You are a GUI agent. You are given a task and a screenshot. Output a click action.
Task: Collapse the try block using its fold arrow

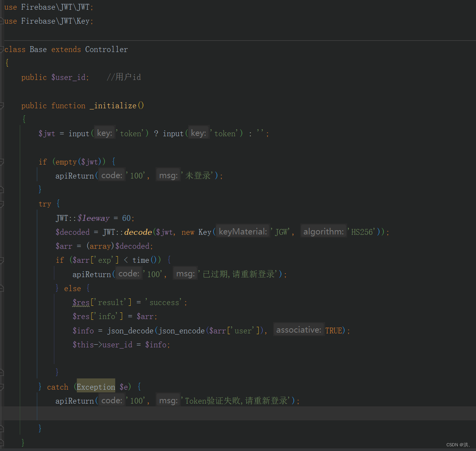2,203
